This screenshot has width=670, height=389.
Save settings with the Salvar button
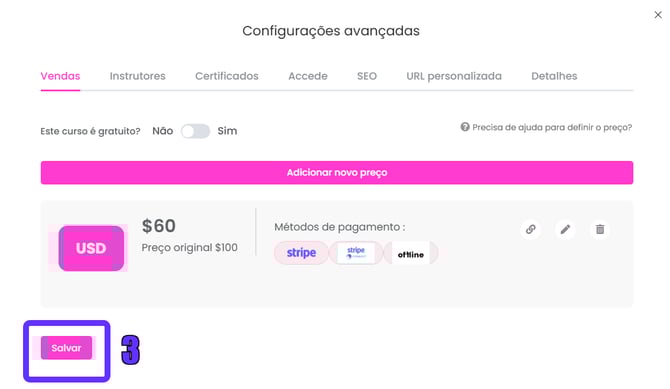[x=66, y=348]
